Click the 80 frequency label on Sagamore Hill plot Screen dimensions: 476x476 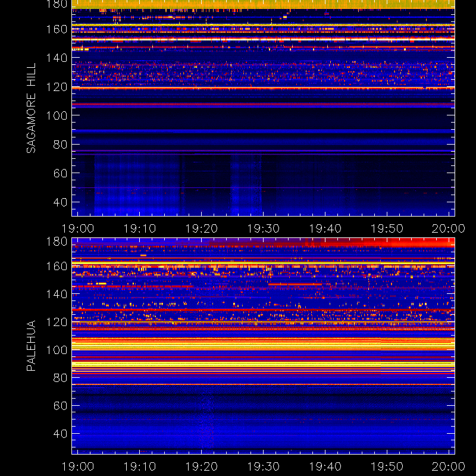coord(60,145)
